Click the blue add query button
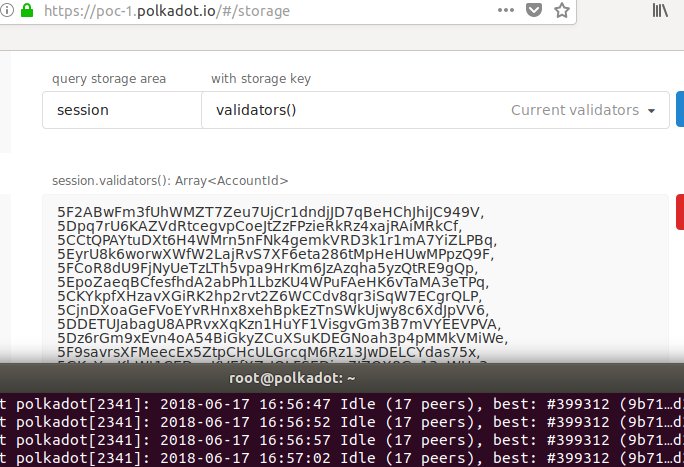 tap(680, 109)
